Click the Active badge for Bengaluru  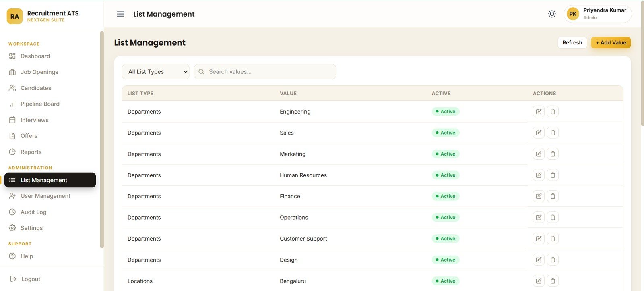click(446, 281)
